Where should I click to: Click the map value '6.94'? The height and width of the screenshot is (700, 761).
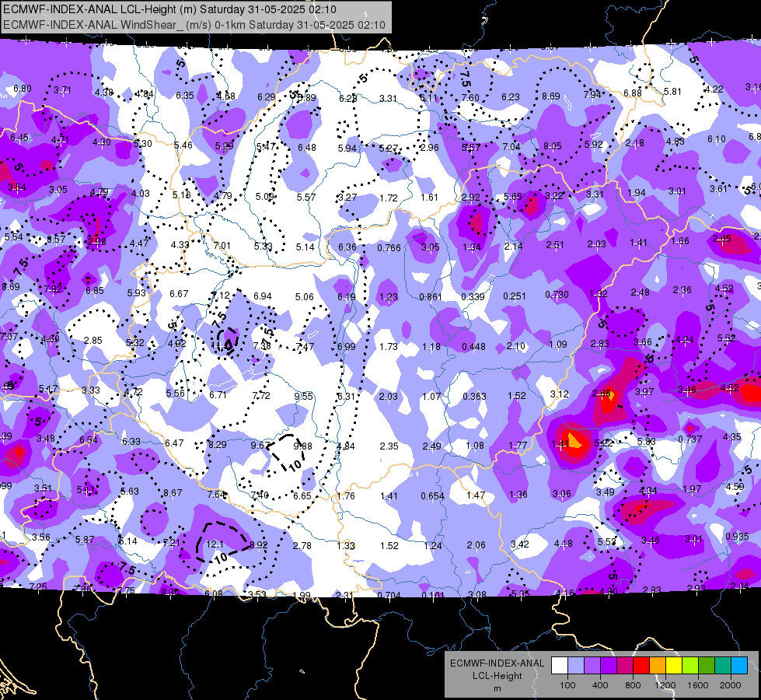click(263, 296)
